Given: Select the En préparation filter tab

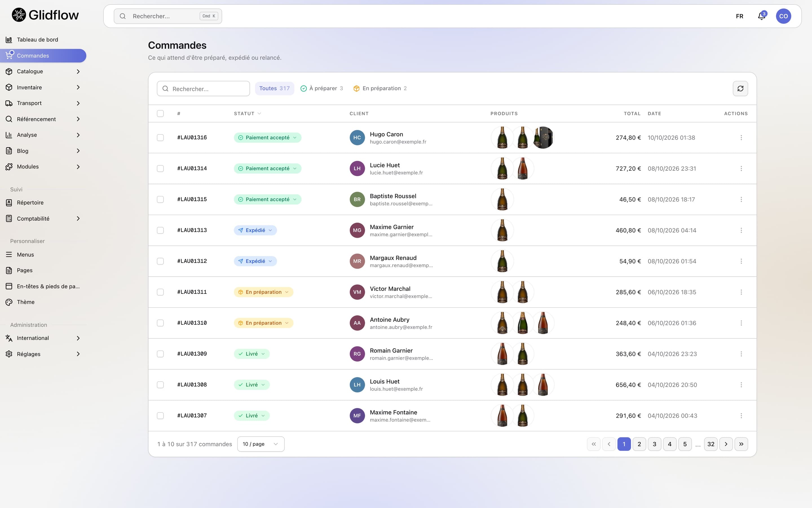Looking at the screenshot, I should [x=380, y=88].
